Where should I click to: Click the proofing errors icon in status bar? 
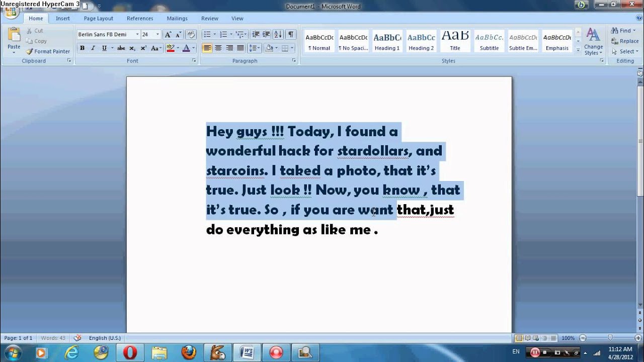coord(77,338)
